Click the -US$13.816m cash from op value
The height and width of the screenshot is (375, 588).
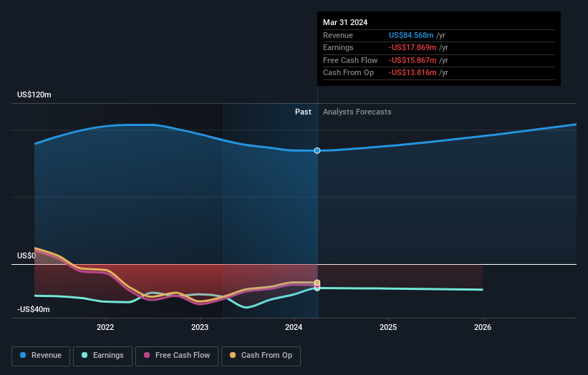(x=413, y=73)
